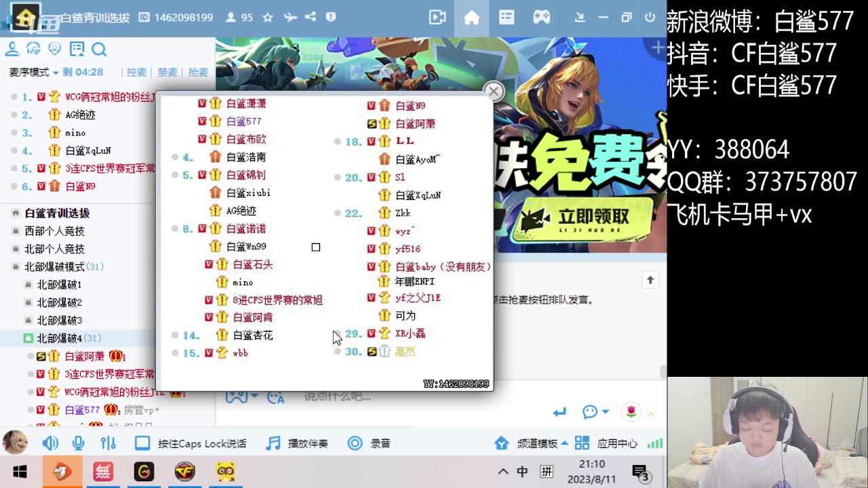868x488 pixels.
Task: Open the user list person icon
Action: [x=12, y=49]
